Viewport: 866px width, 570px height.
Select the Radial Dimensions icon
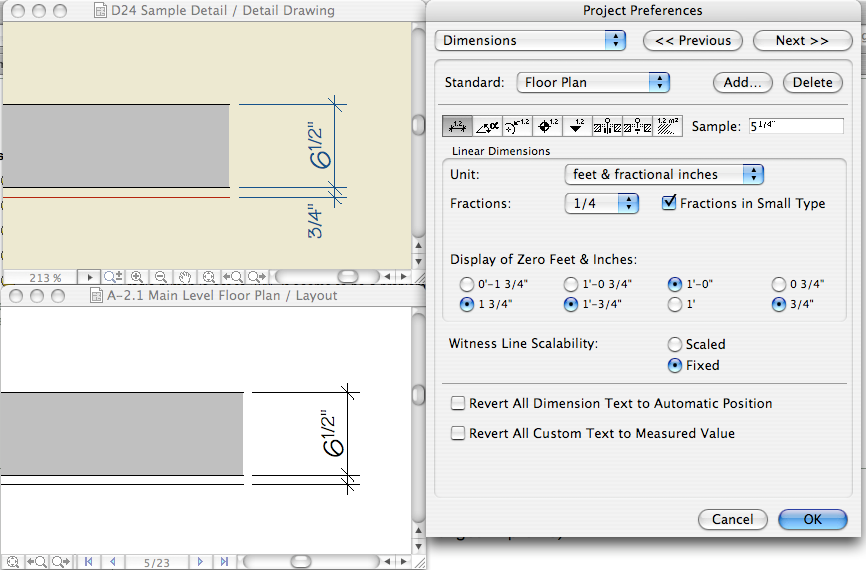pos(517,126)
